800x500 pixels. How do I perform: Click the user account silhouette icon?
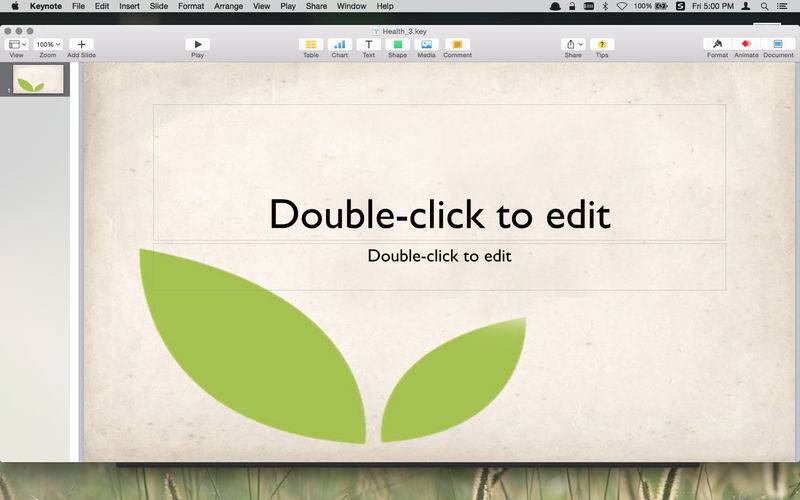[745, 6]
